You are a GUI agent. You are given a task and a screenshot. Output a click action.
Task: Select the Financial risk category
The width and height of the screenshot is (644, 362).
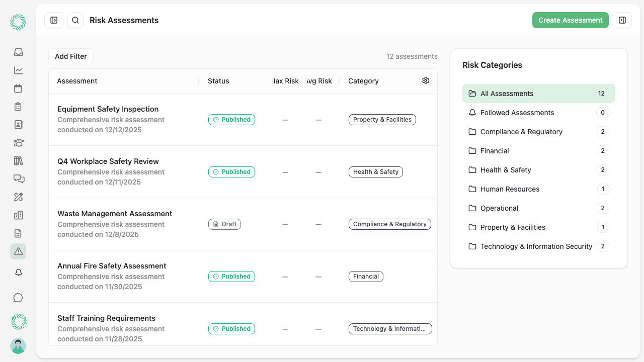496,151
